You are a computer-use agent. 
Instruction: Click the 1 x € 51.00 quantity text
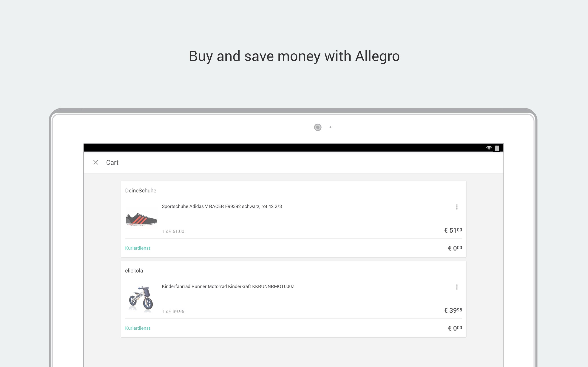pyautogui.click(x=173, y=231)
